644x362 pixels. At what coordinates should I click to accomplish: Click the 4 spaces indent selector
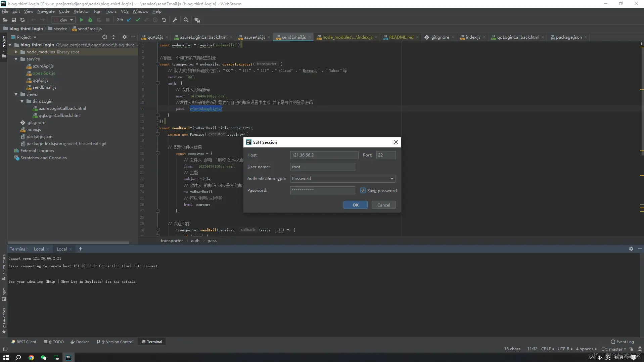tap(587, 349)
